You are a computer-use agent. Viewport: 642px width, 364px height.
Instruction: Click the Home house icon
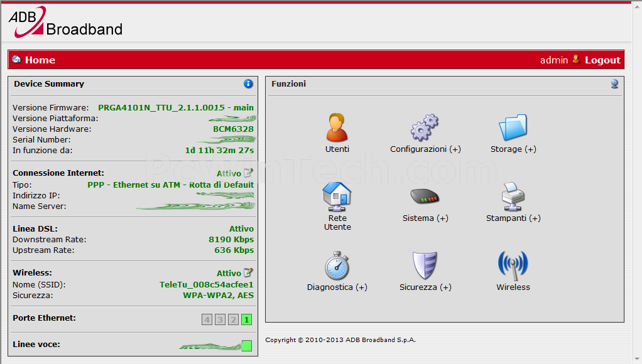(x=16, y=59)
